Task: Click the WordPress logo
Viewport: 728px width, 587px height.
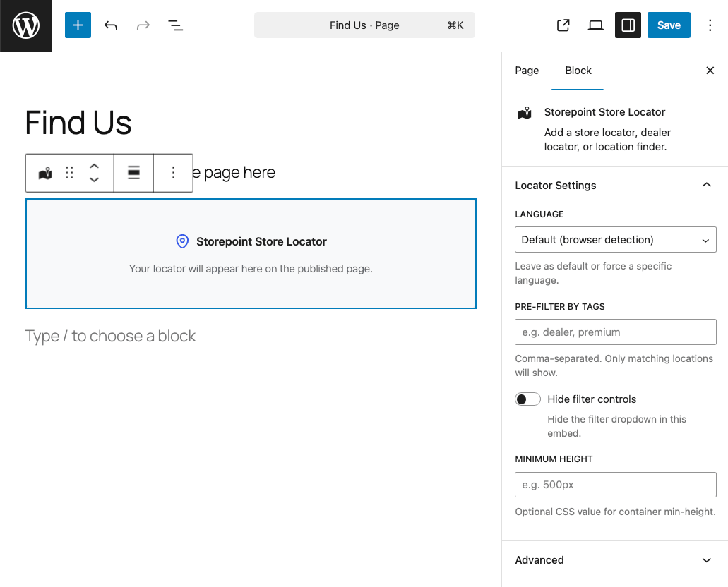Action: 25,25
